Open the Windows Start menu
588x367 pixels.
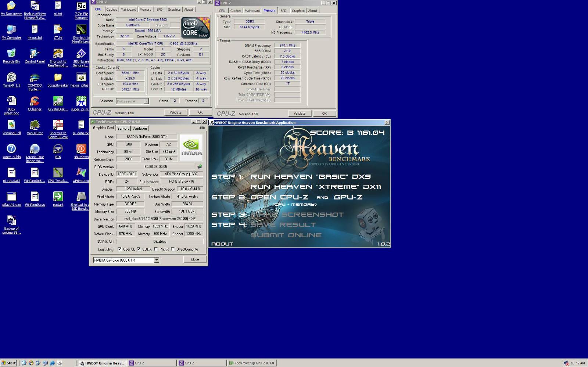pos(9,363)
